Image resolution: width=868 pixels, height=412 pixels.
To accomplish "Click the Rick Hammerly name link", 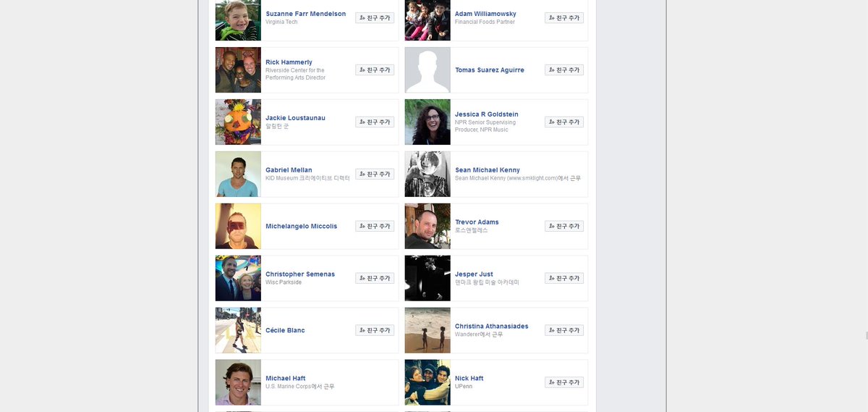I will (x=289, y=62).
